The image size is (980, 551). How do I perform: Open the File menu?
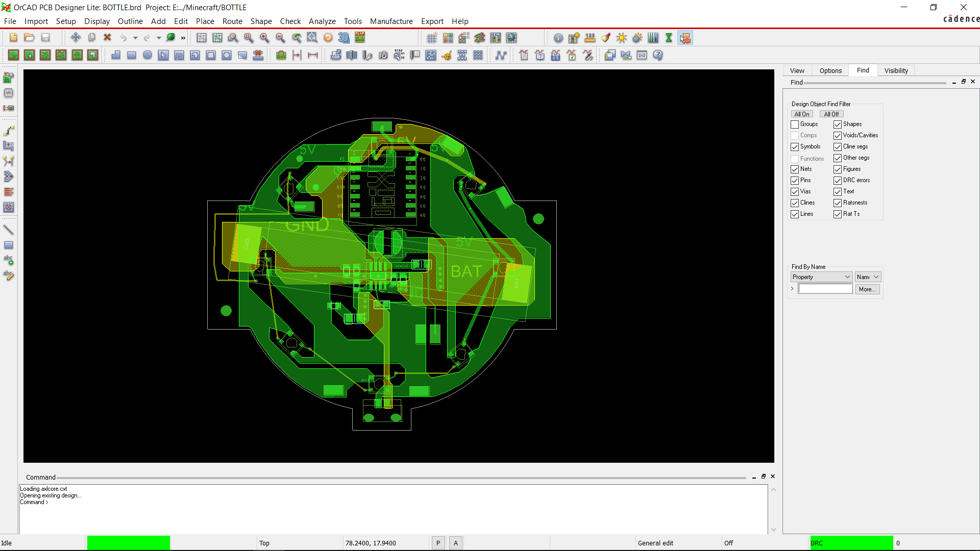pyautogui.click(x=10, y=21)
